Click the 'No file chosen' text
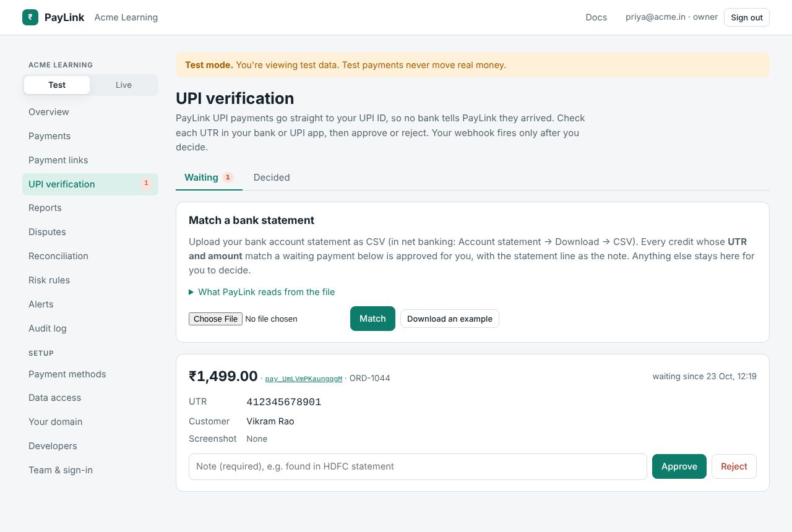 (x=271, y=319)
